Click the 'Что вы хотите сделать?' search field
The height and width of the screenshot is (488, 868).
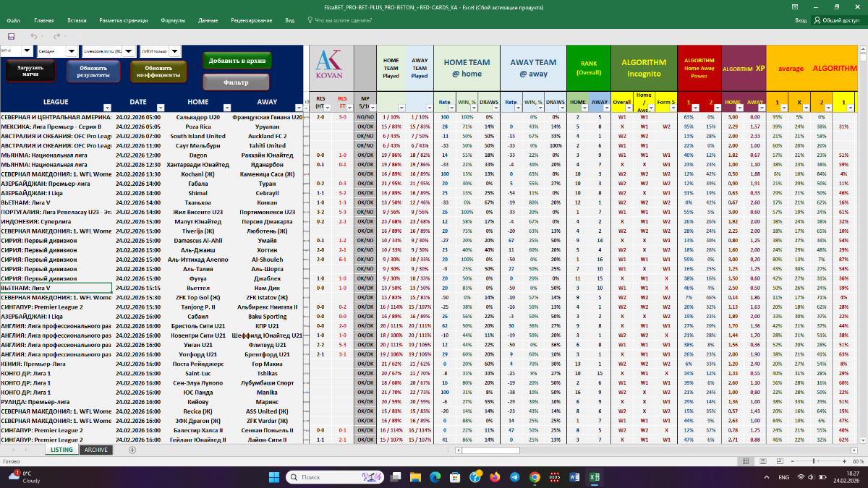343,21
